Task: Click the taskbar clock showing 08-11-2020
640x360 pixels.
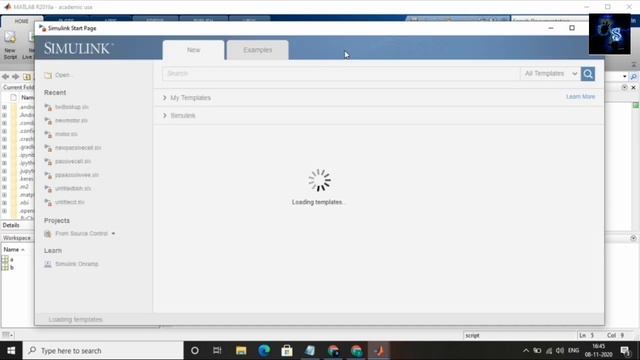Action: pyautogui.click(x=598, y=351)
